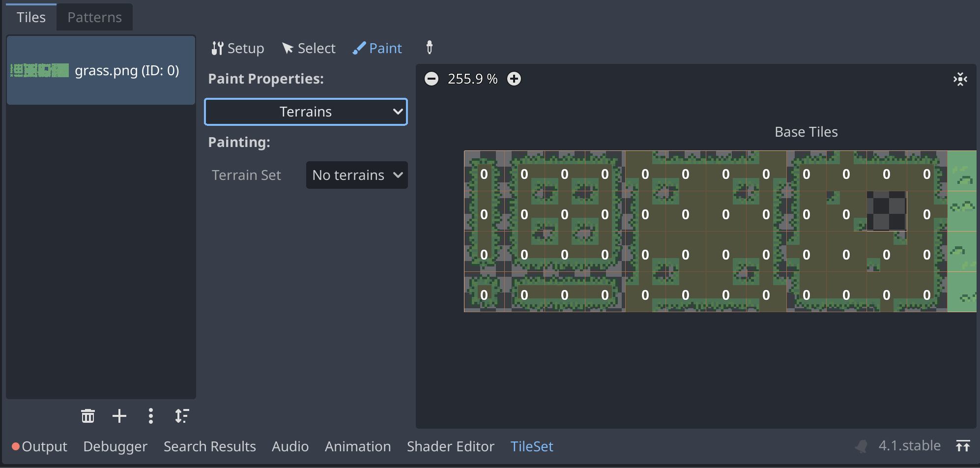Open the three-dot source options menu
Viewport: 980px width, 468px height.
[x=151, y=416]
